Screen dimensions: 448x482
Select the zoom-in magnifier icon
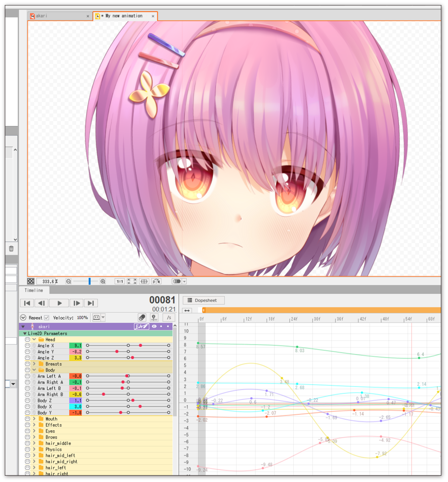103,281
